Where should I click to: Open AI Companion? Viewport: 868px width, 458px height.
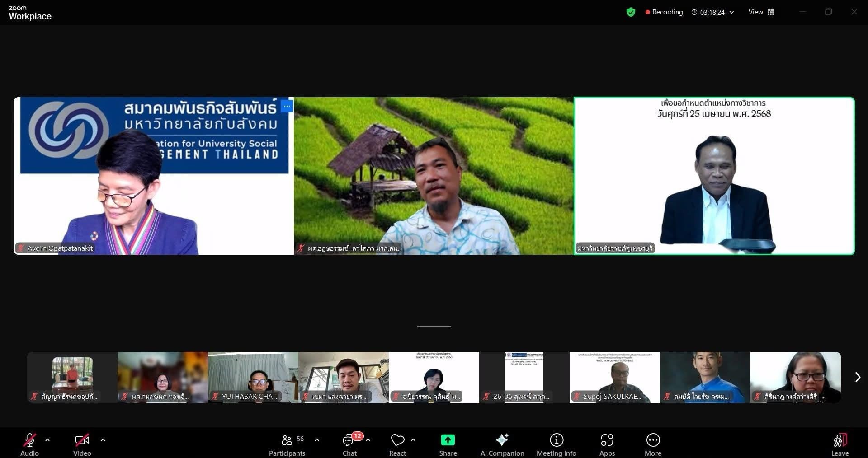(502, 444)
